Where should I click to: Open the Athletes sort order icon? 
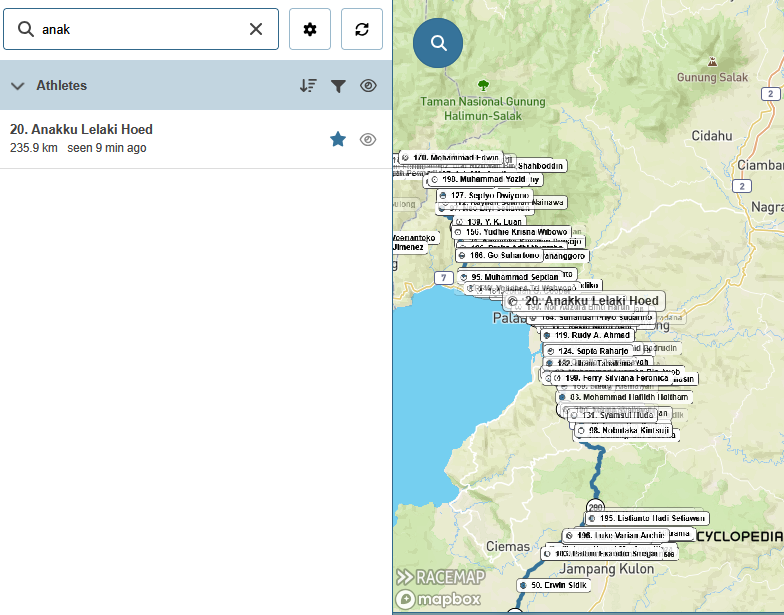pos(308,86)
